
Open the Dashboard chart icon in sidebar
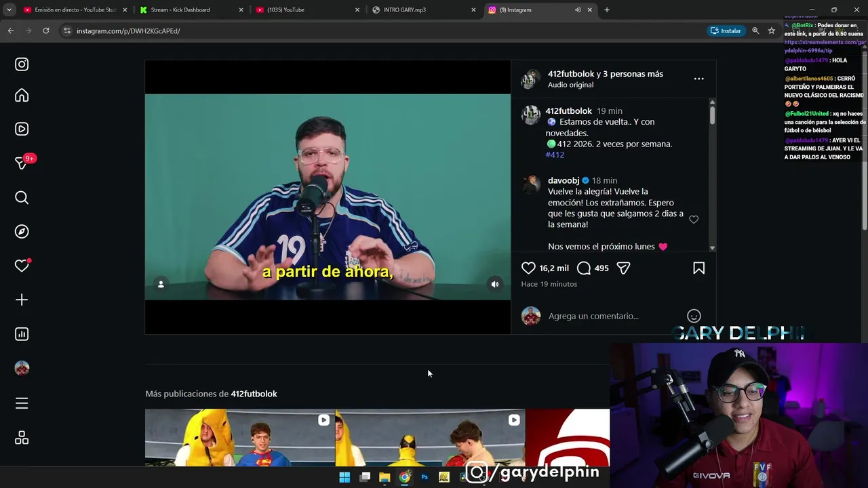pyautogui.click(x=22, y=334)
